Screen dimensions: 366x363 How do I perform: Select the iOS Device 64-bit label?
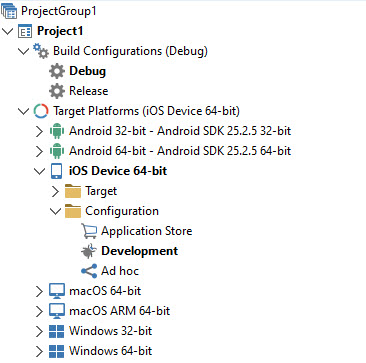coord(118,171)
